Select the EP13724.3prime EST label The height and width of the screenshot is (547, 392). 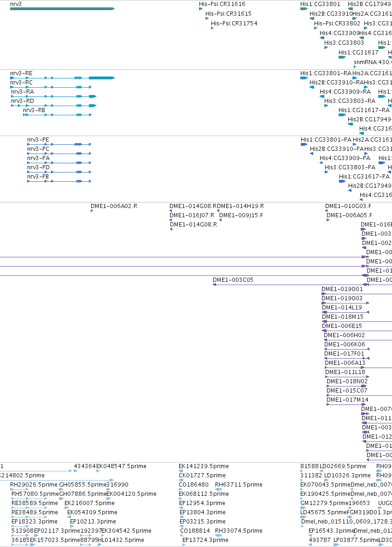coord(205,540)
